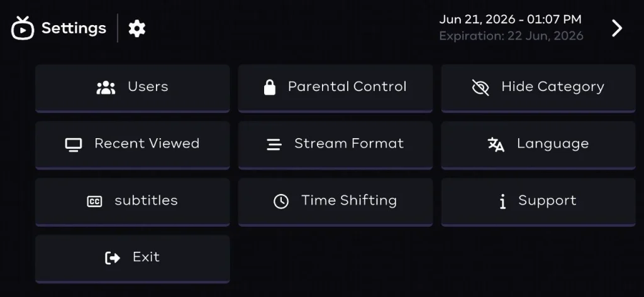Expand the right chevron arrow at top
This screenshot has width=644, height=297.
(x=617, y=28)
